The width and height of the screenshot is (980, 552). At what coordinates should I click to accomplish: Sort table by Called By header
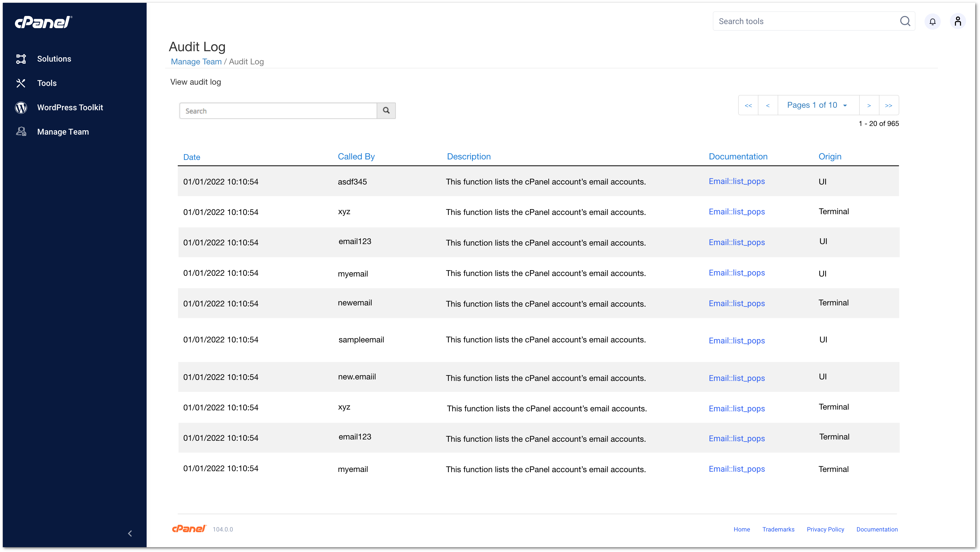click(x=356, y=156)
